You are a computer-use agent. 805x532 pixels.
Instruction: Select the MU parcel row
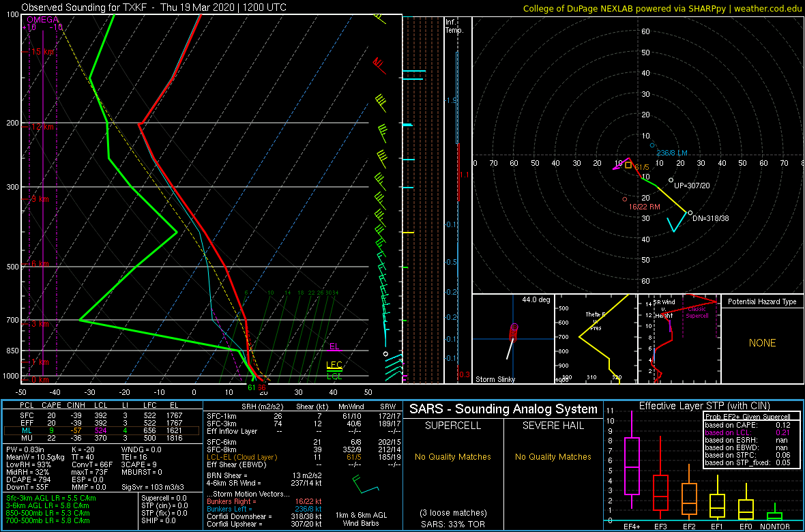102,439
